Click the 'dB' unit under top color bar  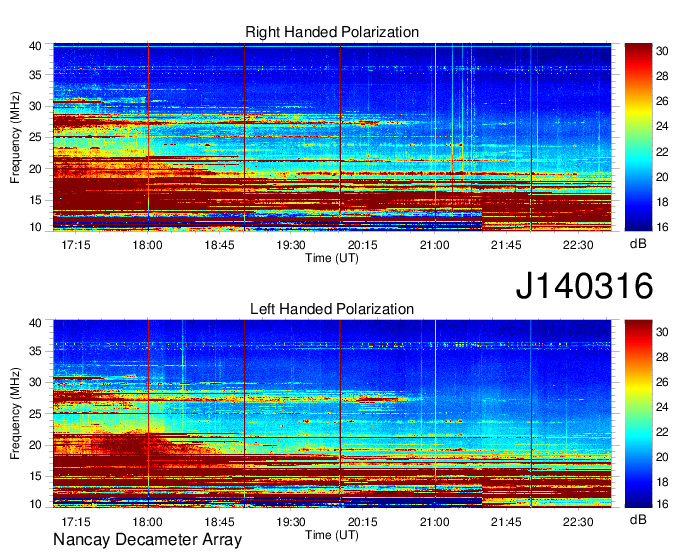click(x=638, y=244)
